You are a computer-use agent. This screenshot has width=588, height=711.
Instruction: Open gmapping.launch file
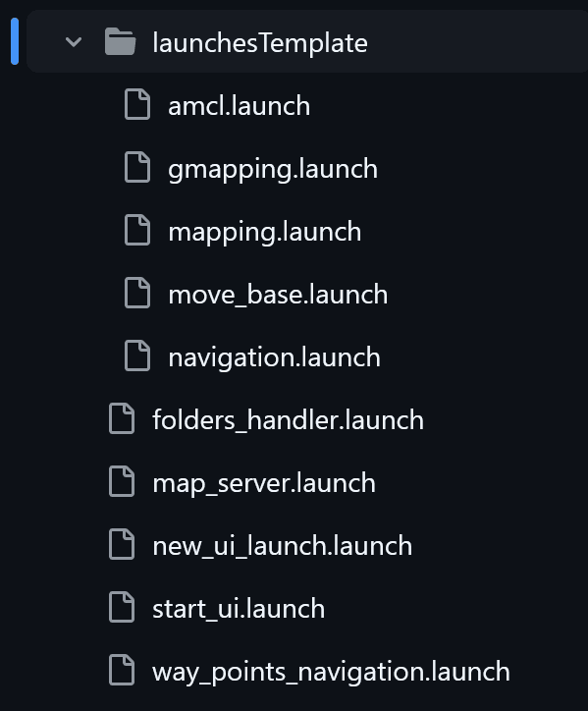point(273,170)
